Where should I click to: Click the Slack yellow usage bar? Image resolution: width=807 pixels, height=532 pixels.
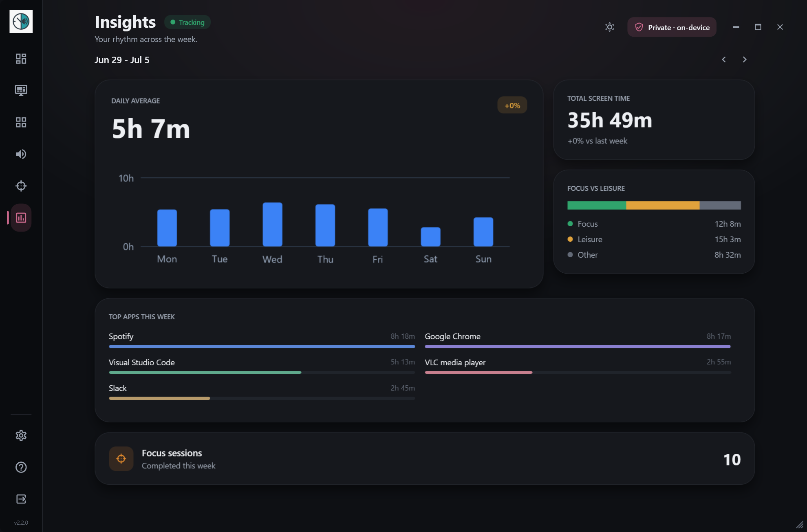(x=159, y=398)
